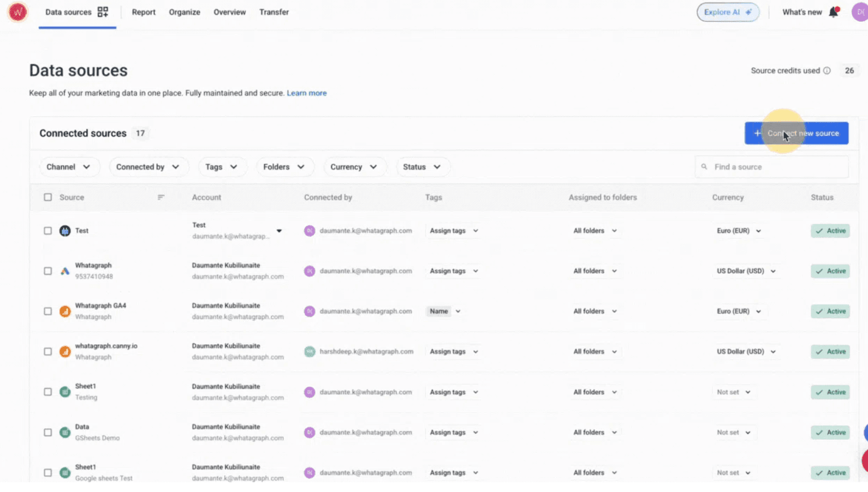The height and width of the screenshot is (492, 868).
Task: Open the Euro (EUR) currency dropdown for Test
Action: pos(739,231)
